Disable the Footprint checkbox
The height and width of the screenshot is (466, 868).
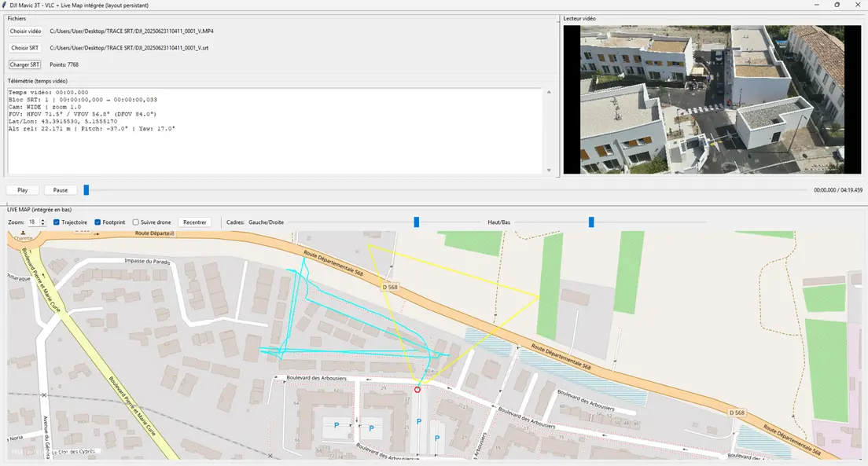98,222
